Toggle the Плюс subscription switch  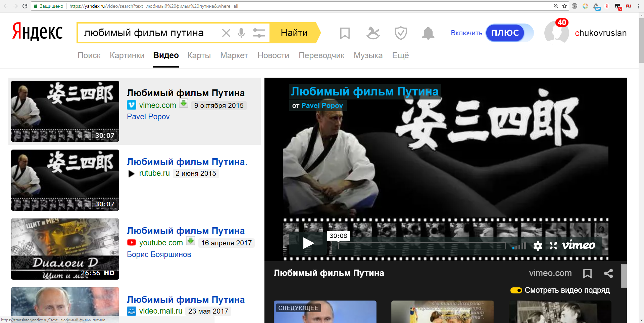(x=509, y=33)
